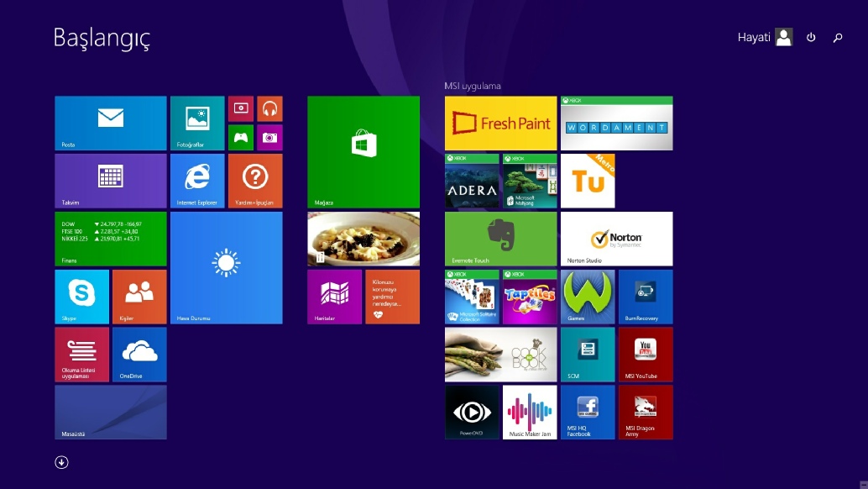Viewport: 868px width, 489px height.
Task: Launch the PowerDVD tile
Action: pos(473,413)
